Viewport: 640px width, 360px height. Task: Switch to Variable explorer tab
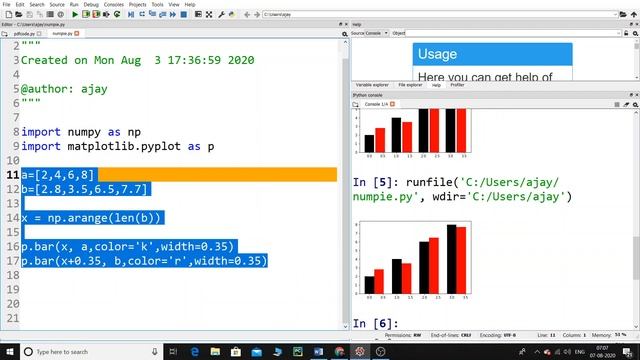pyautogui.click(x=372, y=85)
